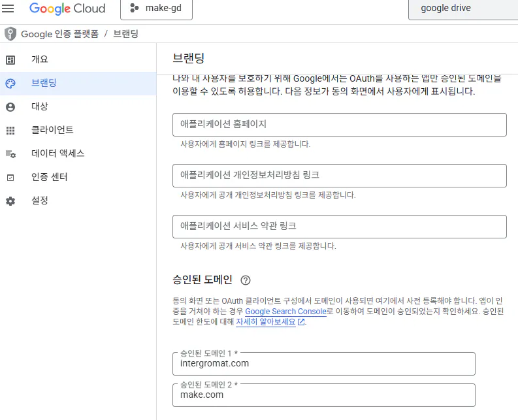The height and width of the screenshot is (420, 518).
Task: Click the 브랜딩 breadcrumb text
Action: coord(125,34)
